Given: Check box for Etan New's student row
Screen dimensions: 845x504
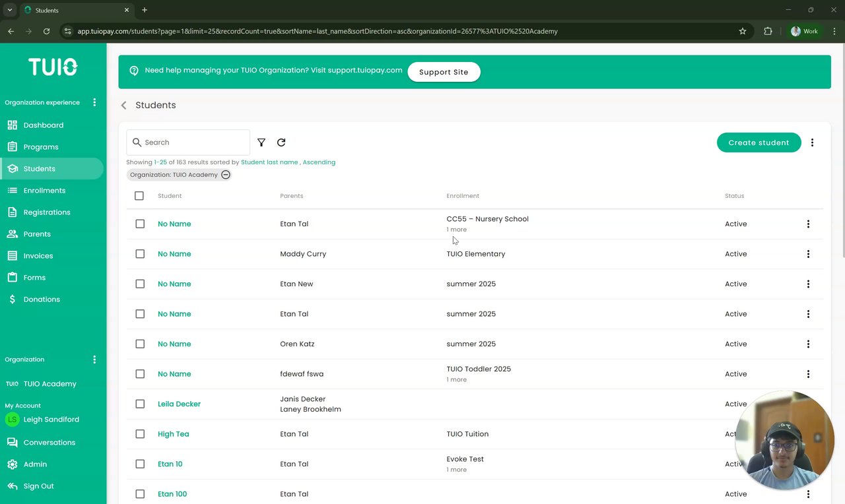Looking at the screenshot, I should [140, 284].
